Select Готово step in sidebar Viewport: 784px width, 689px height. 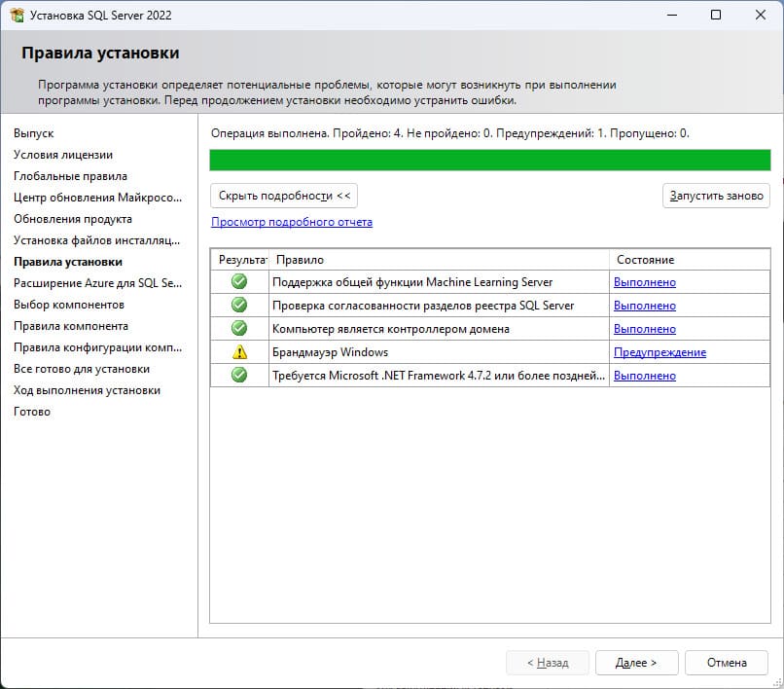[31, 412]
